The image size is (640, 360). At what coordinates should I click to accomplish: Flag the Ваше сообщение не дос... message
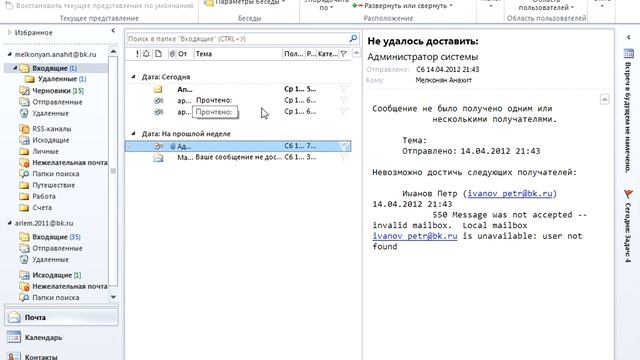point(344,157)
